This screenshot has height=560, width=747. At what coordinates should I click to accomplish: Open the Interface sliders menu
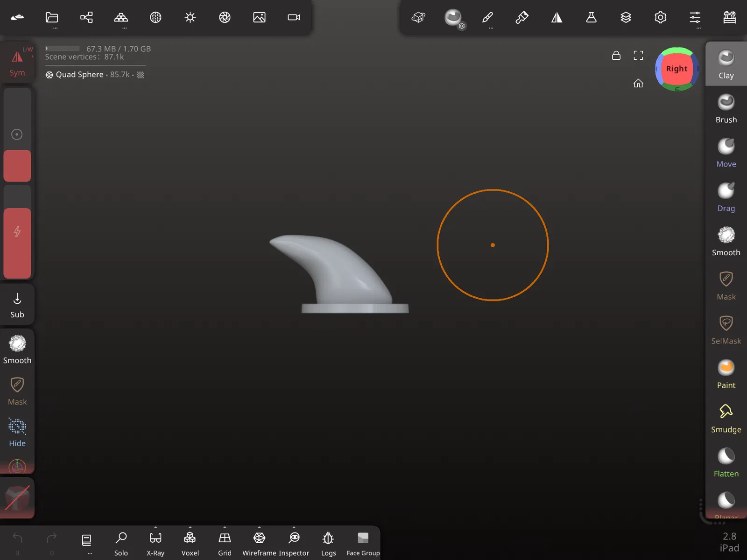point(695,18)
